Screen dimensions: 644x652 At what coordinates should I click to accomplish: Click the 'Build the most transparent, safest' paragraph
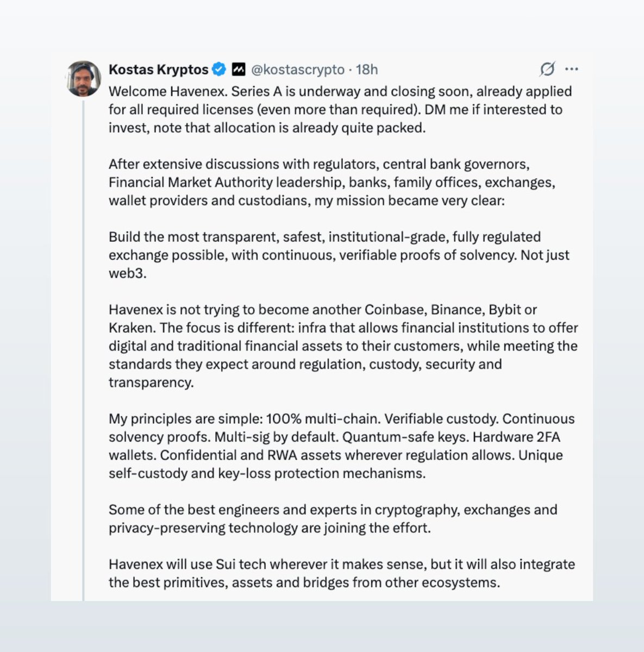pos(339,255)
